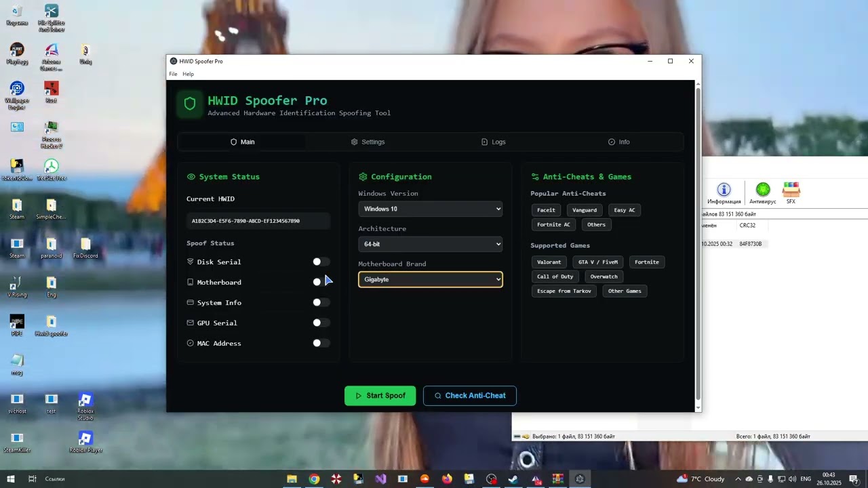The height and width of the screenshot is (488, 868).
Task: Open Roblox Studio desktop shortcut
Action: (85, 407)
